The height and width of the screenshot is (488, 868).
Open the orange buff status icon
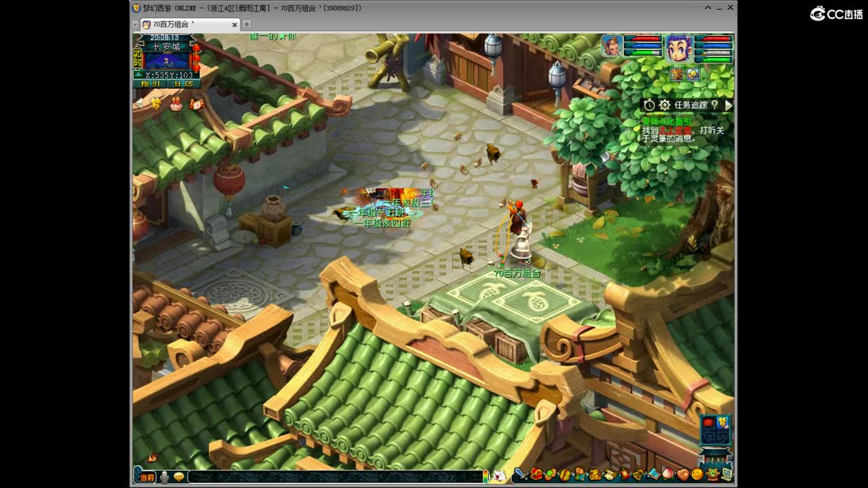pyautogui.click(x=677, y=74)
